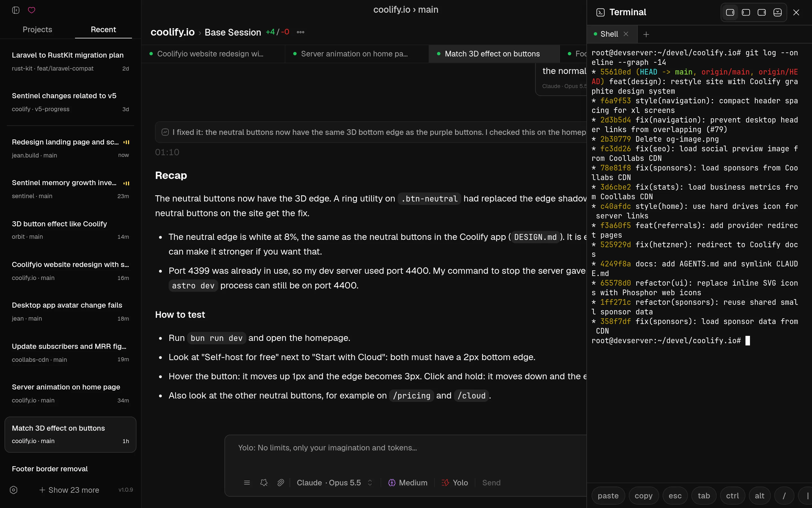Switch to the Projects tab
This screenshot has width=812, height=508.
point(37,30)
